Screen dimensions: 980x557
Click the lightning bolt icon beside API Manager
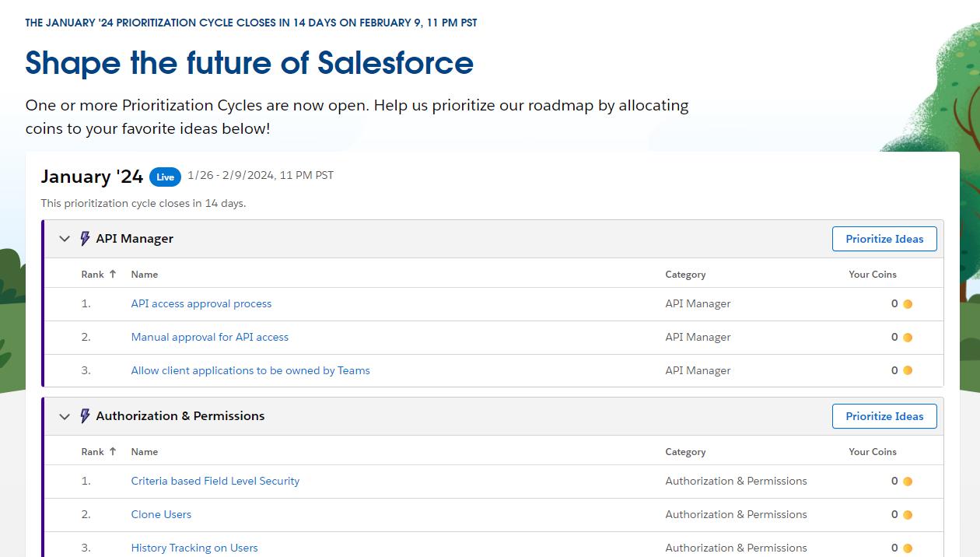point(86,239)
